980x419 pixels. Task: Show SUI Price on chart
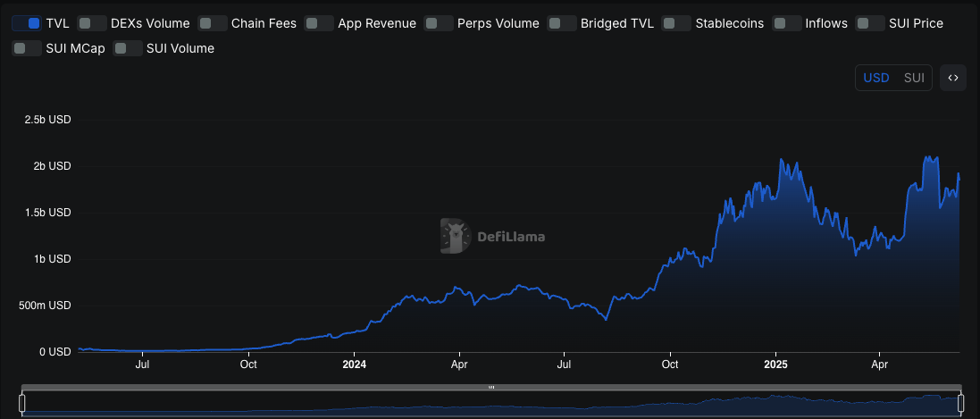(x=871, y=23)
